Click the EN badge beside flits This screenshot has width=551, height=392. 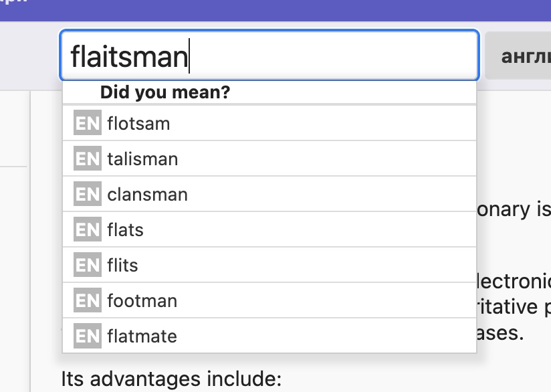point(88,265)
